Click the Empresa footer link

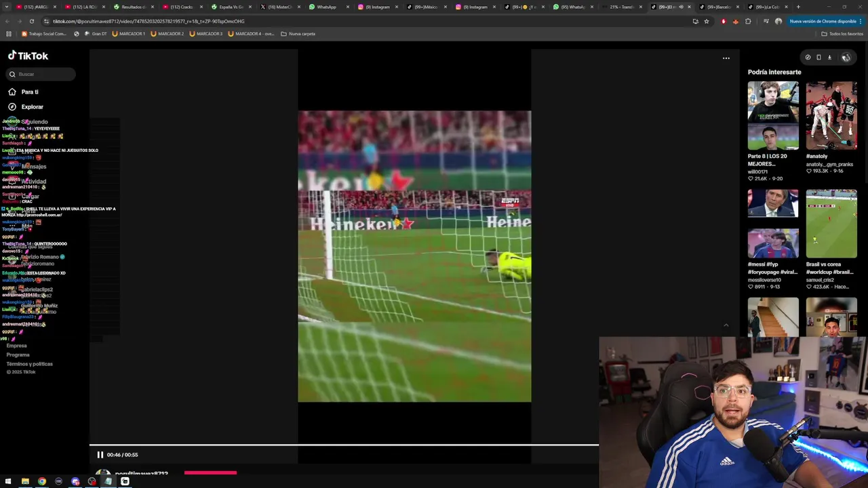[16, 346]
